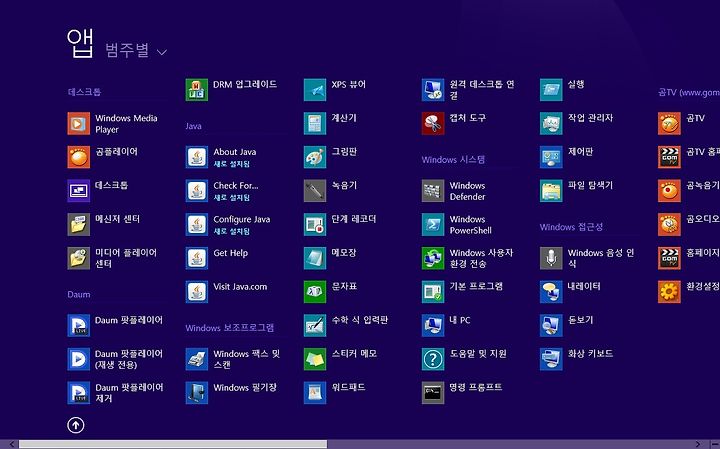Select Windows 시스템 category header
Image resolution: width=720 pixels, height=449 pixels.
453,159
